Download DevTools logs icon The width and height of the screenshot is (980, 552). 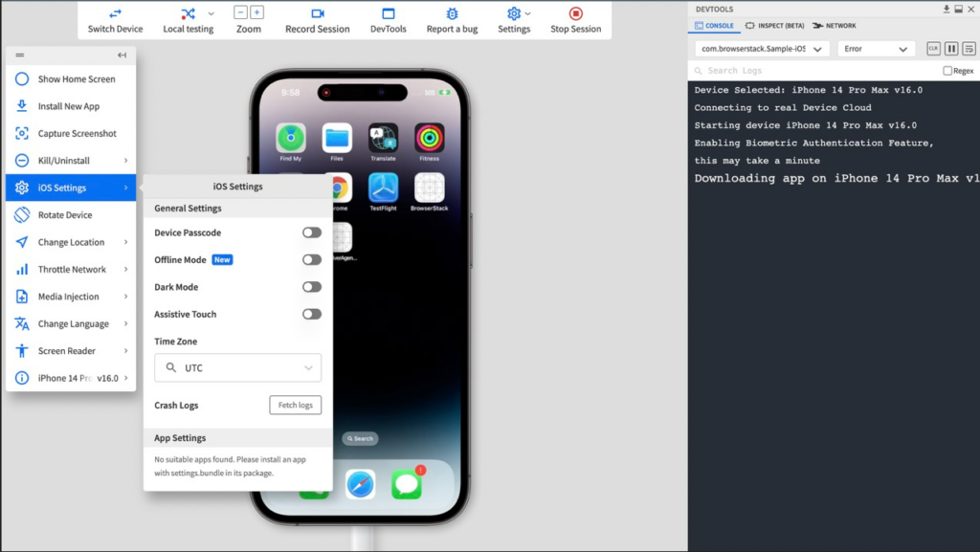(x=947, y=9)
